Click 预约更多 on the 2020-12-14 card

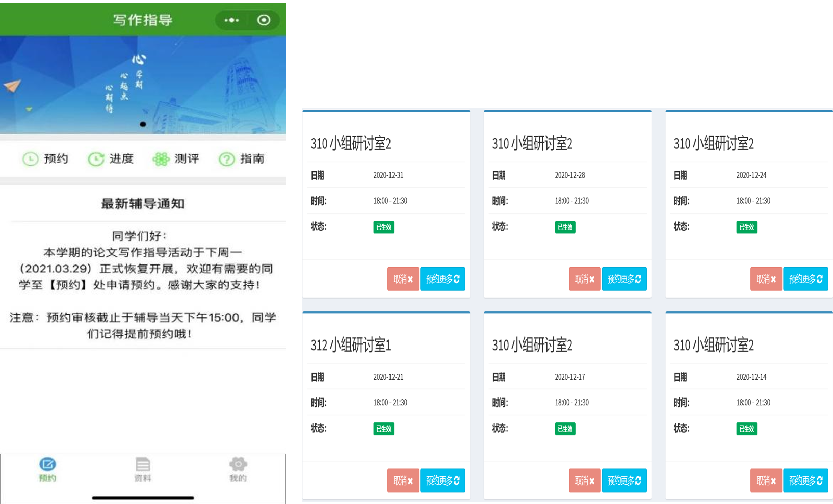805,480
